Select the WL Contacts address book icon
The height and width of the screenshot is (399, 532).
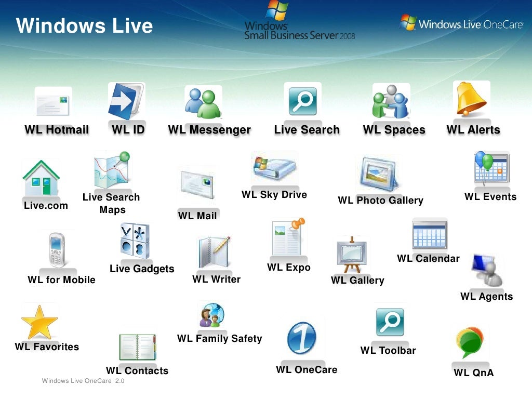[x=137, y=347]
